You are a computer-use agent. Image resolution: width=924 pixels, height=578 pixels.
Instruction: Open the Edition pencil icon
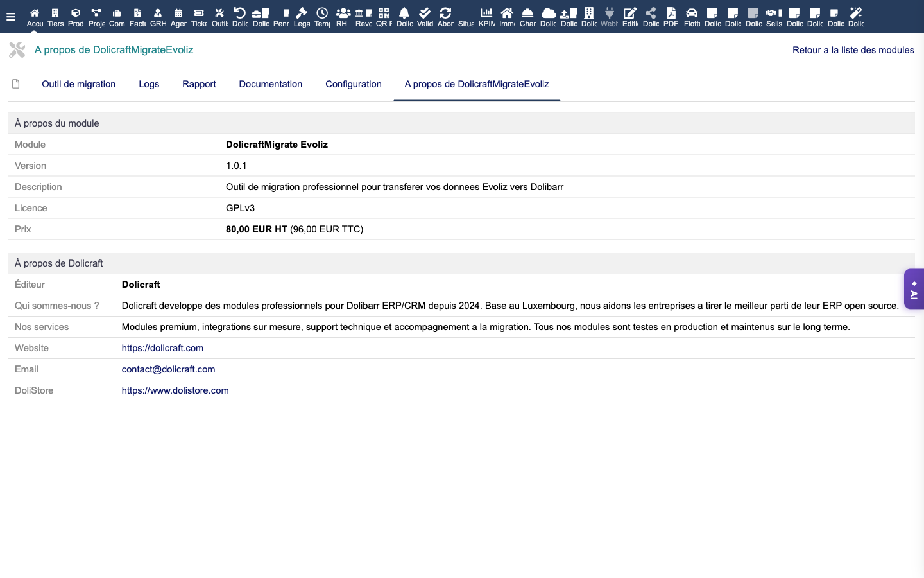(630, 13)
